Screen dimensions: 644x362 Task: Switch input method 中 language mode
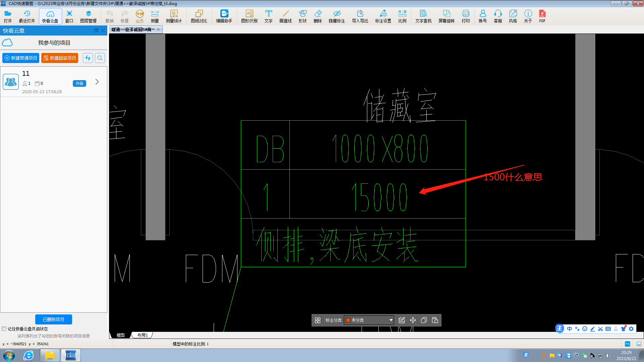pos(570,329)
